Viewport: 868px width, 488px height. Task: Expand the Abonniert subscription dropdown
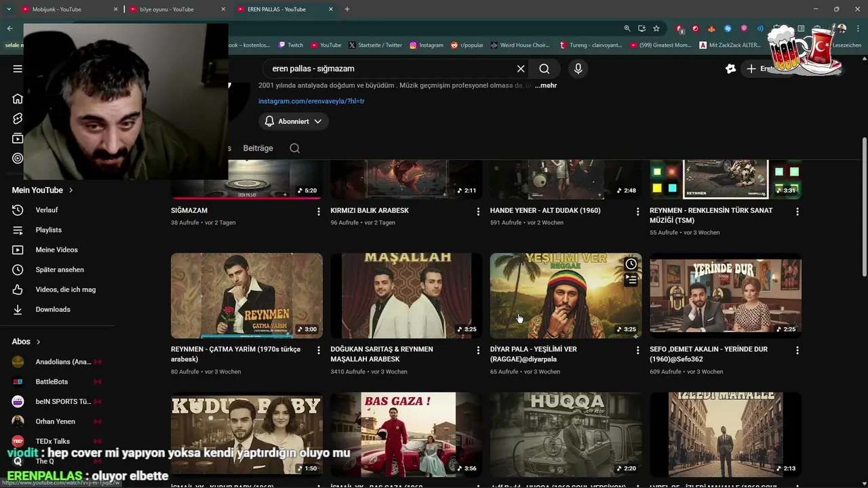[294, 121]
